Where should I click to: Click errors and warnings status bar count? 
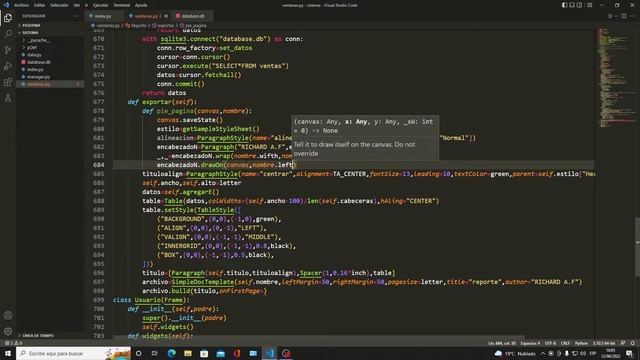[13, 343]
